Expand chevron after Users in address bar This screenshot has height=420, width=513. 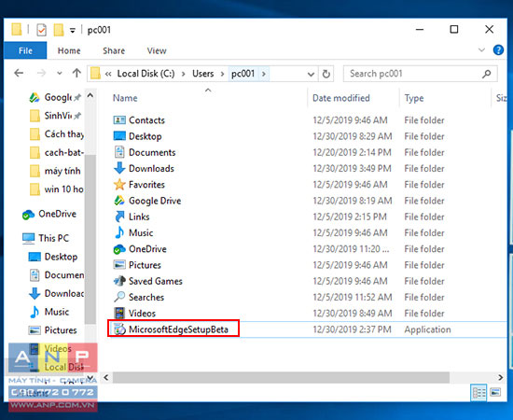coord(223,74)
